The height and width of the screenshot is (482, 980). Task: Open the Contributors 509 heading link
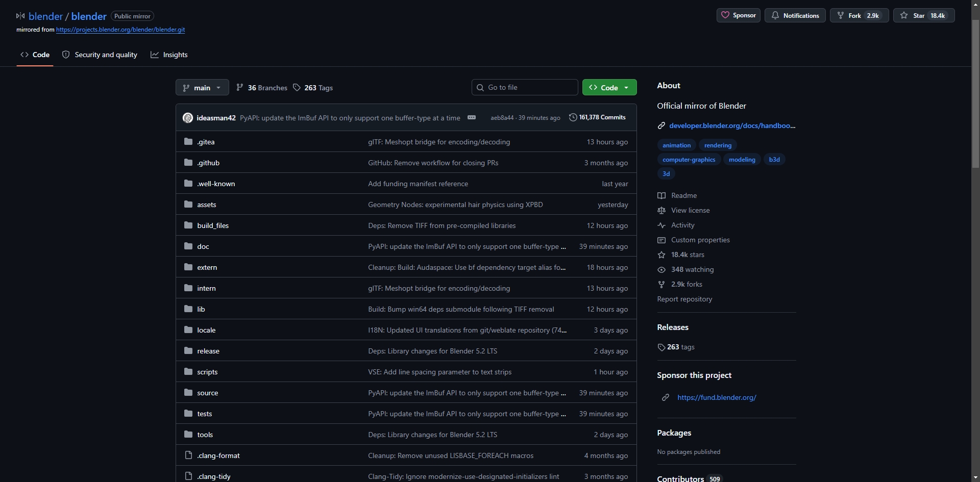[690, 478]
